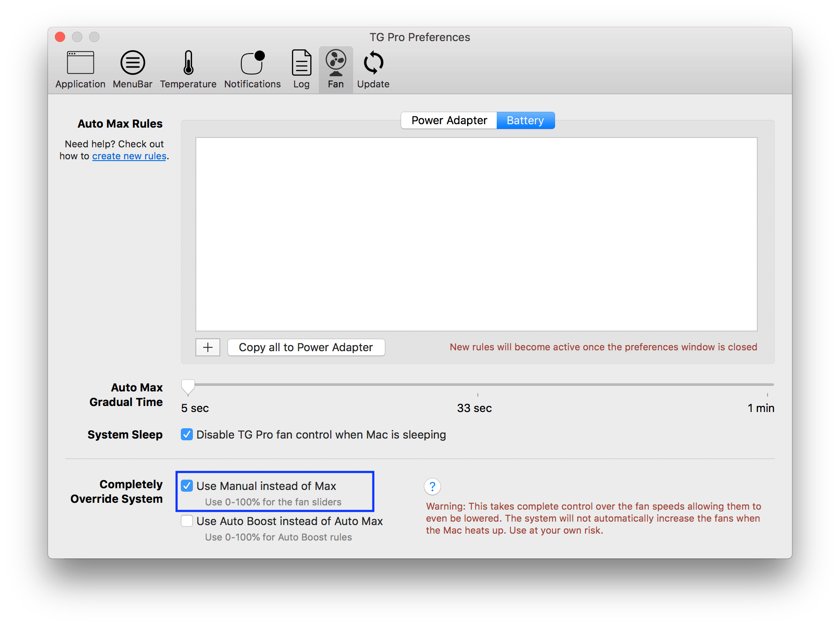Click 'Use 0-100% for the fan sliders' text
Image resolution: width=840 pixels, height=627 pixels.
[273, 502]
